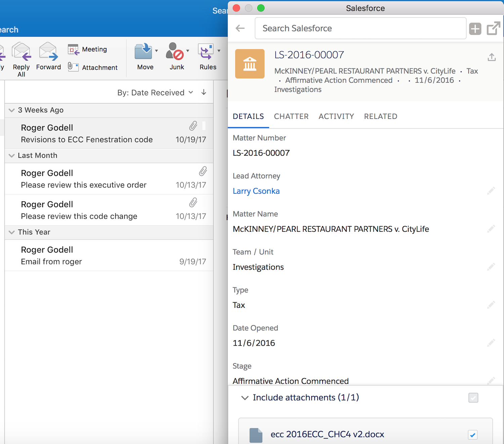Click paperclip on Revisions to ECC Fenestration email
The width and height of the screenshot is (504, 444).
[x=193, y=126]
